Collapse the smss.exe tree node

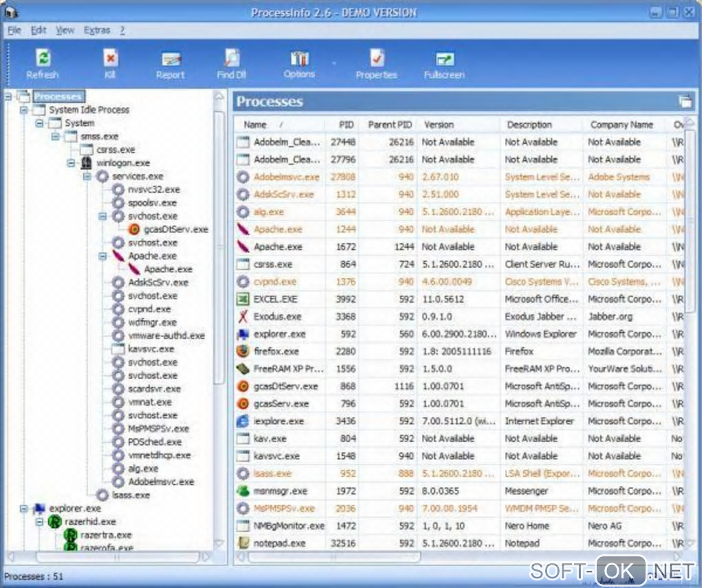pyautogui.click(x=55, y=136)
